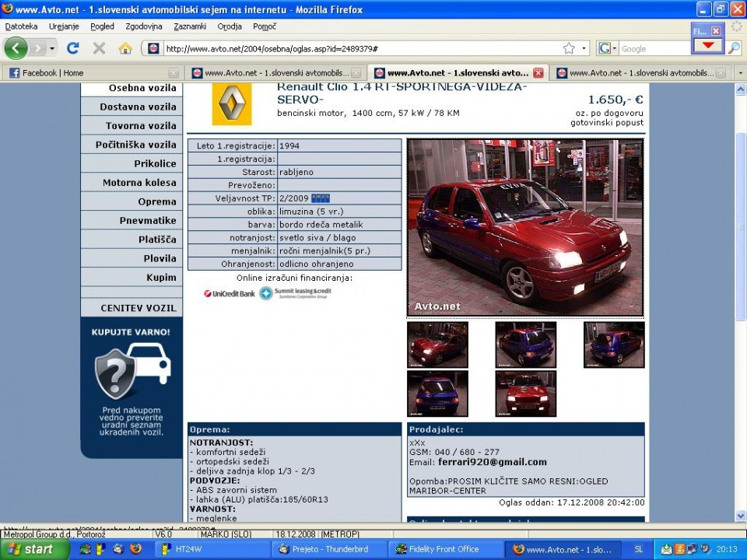Screen dimensions: 747x560
Task: Open the Orodja menu
Action: click(x=230, y=26)
